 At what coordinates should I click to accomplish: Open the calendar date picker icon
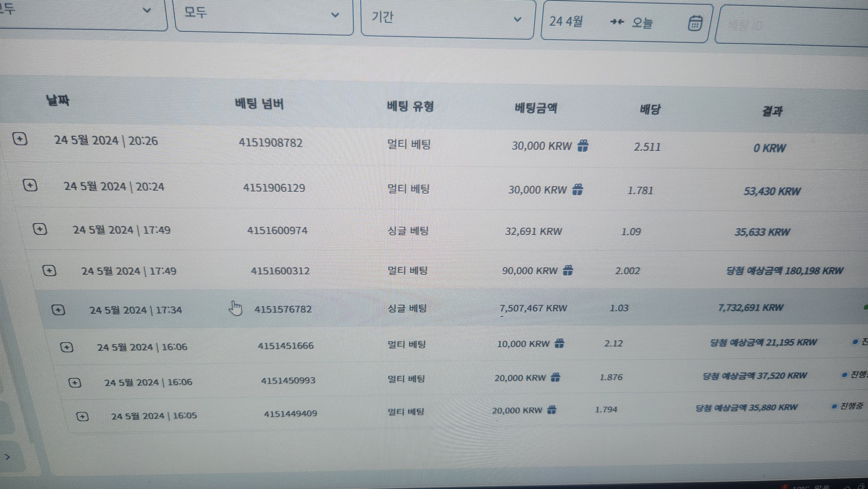(694, 23)
